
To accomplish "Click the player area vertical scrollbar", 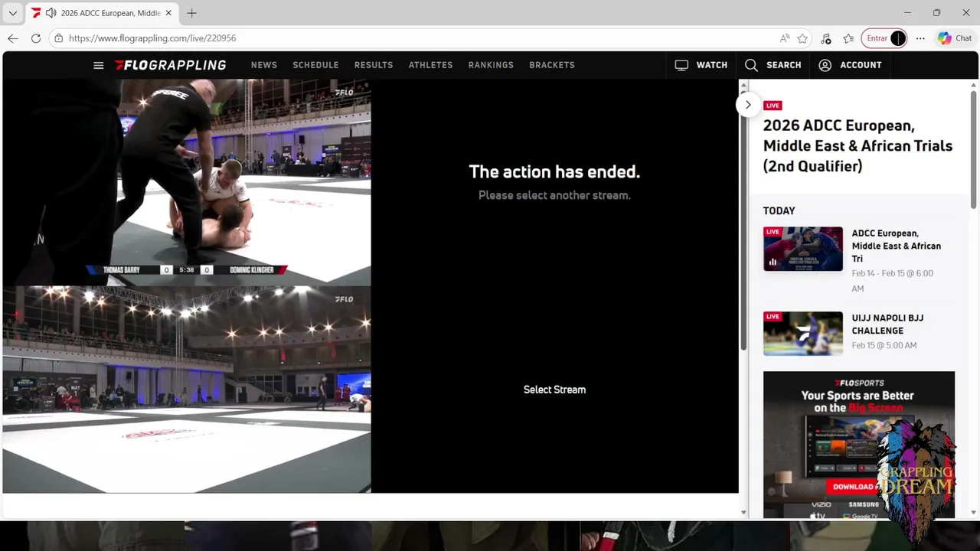I will point(743,222).
